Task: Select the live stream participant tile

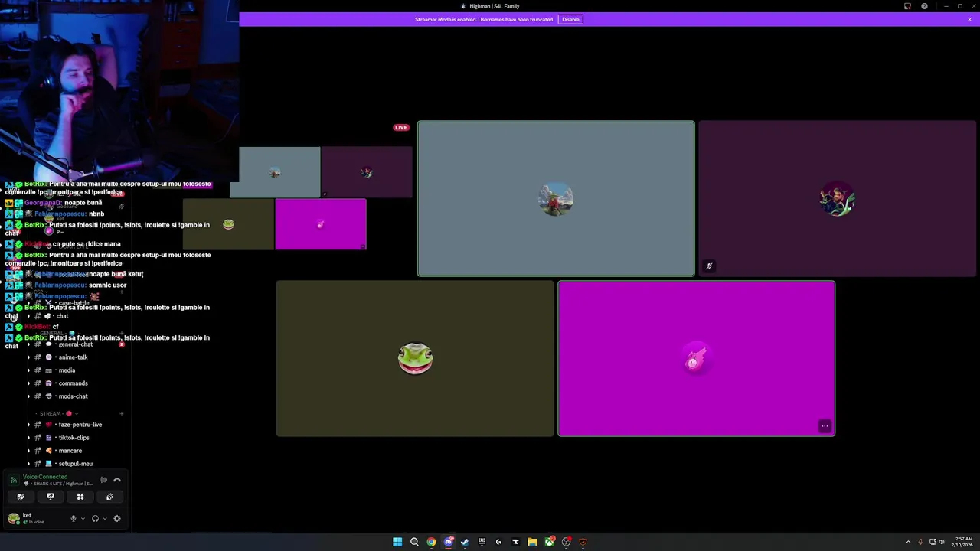Action: pos(556,198)
